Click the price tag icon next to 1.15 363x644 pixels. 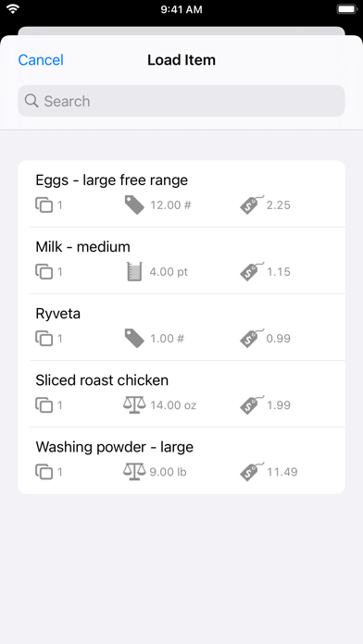252,271
